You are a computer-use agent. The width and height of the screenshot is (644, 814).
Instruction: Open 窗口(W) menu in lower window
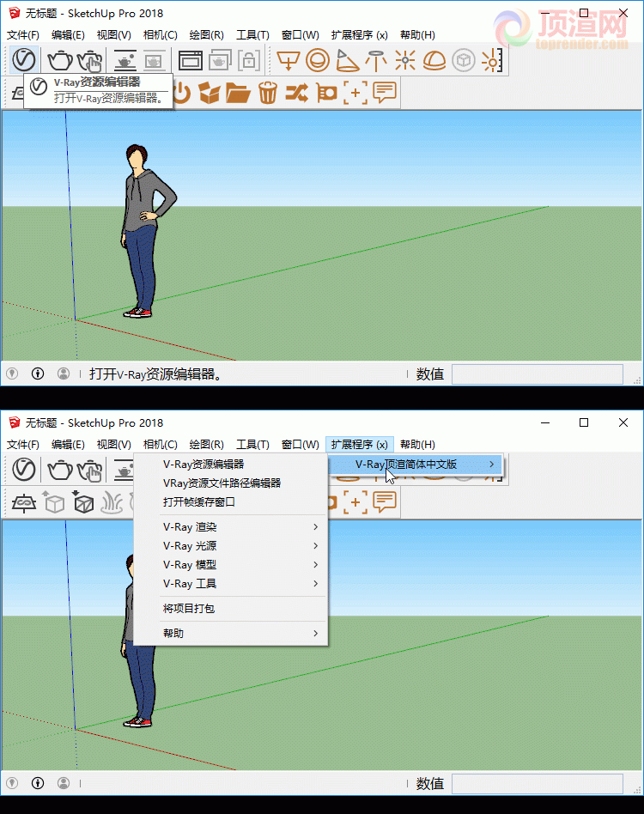coord(300,445)
